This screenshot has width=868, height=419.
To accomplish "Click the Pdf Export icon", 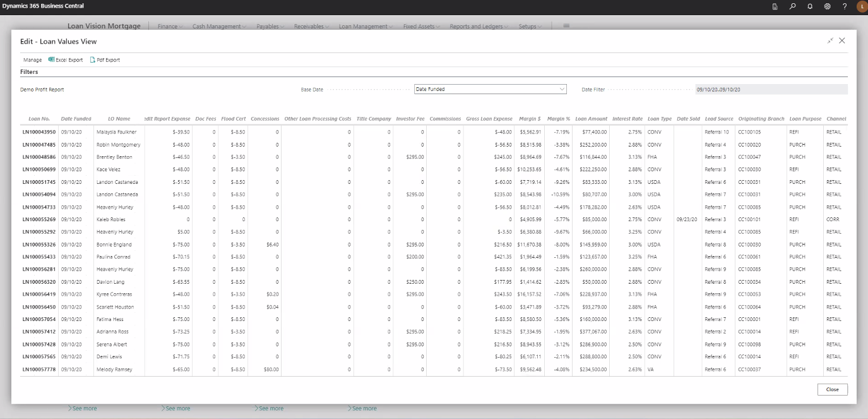I will 105,59.
